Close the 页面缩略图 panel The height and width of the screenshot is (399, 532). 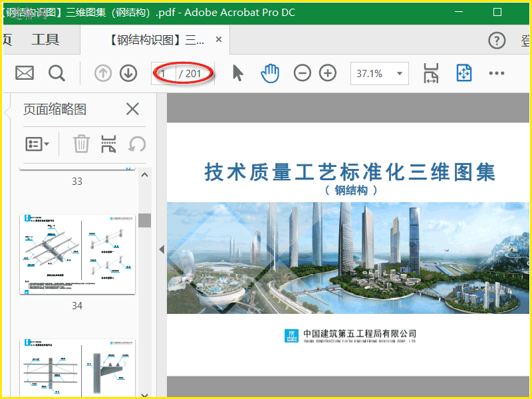(132, 109)
